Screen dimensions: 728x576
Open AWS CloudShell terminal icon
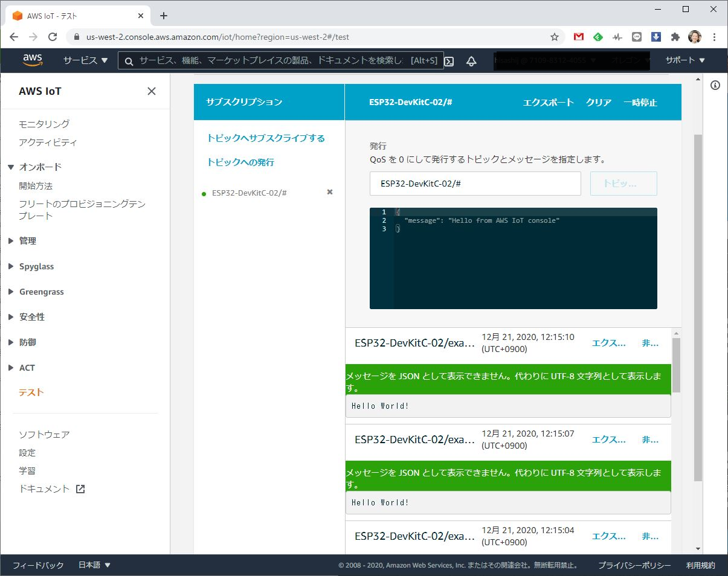click(449, 61)
